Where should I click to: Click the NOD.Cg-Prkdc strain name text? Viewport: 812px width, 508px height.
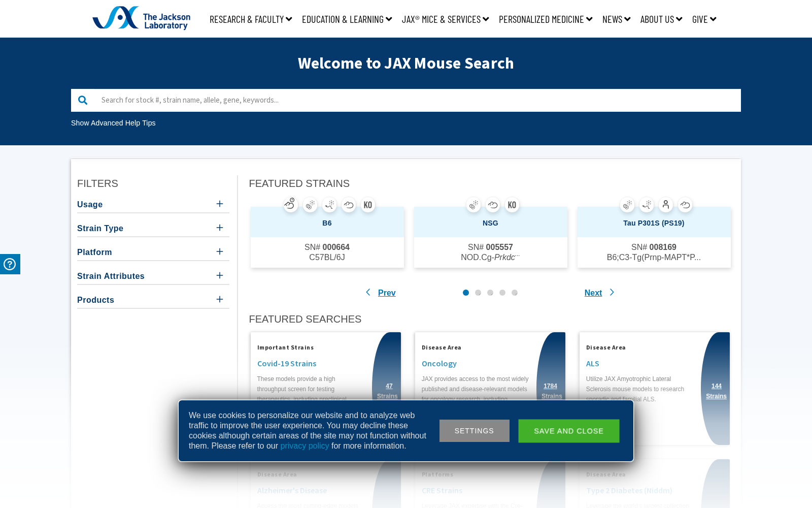point(490,258)
